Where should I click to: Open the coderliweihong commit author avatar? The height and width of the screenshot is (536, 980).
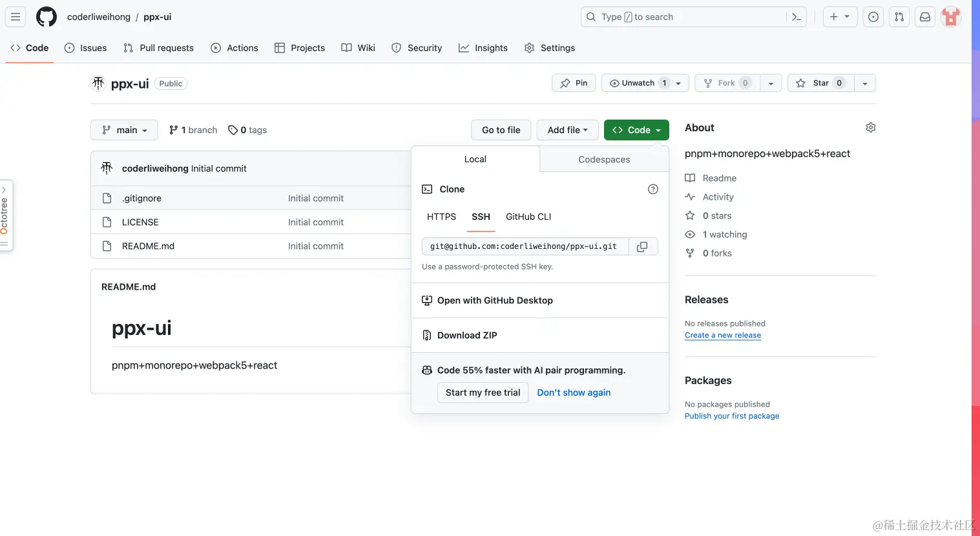click(107, 168)
